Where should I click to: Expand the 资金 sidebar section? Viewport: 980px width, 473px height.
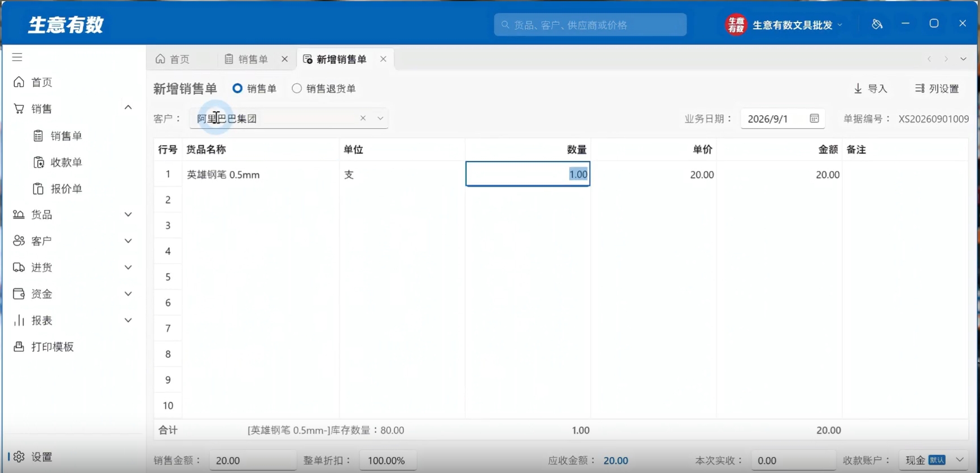click(x=129, y=294)
